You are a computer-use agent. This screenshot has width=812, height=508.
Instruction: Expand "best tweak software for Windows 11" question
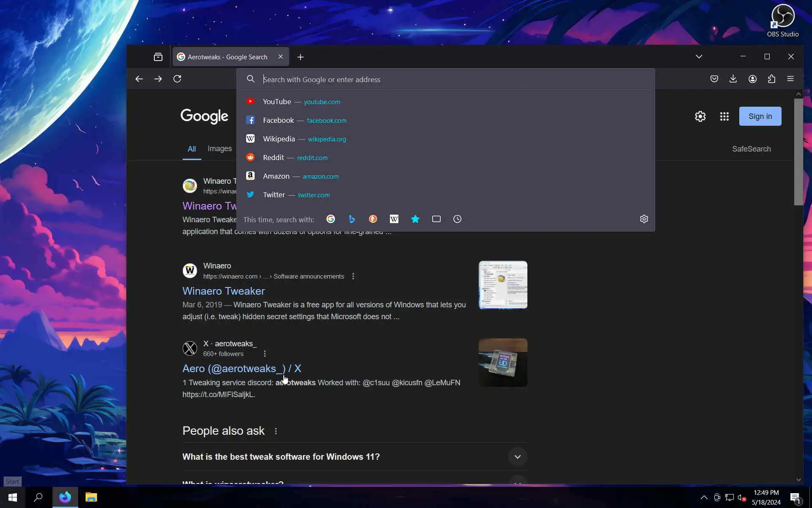517,457
